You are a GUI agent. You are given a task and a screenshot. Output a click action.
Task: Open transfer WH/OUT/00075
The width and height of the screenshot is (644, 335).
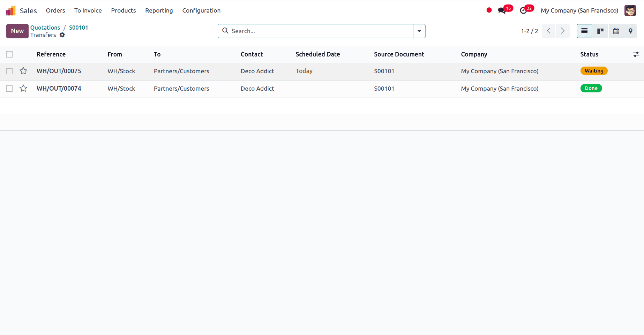(x=59, y=71)
